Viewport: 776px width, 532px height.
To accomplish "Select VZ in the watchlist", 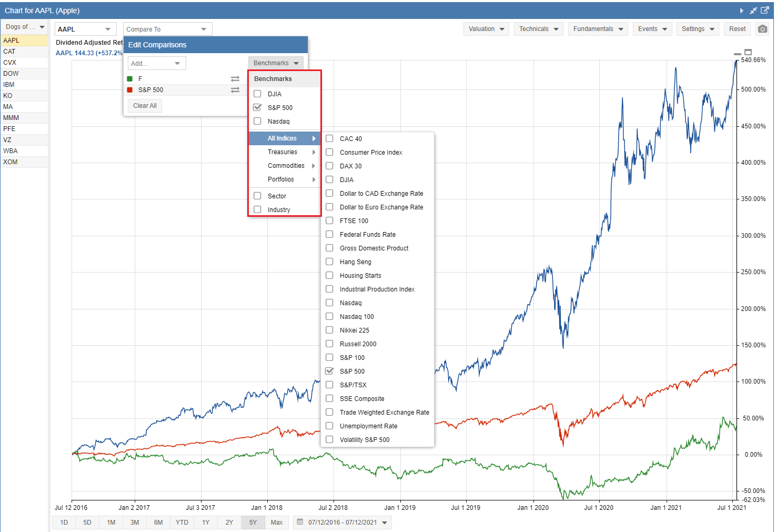I will pos(24,140).
